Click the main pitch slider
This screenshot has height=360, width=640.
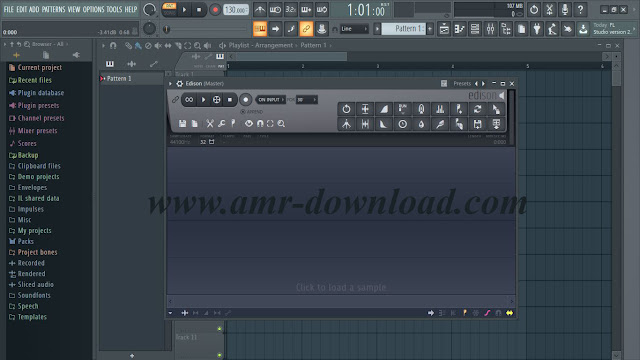(x=206, y=29)
